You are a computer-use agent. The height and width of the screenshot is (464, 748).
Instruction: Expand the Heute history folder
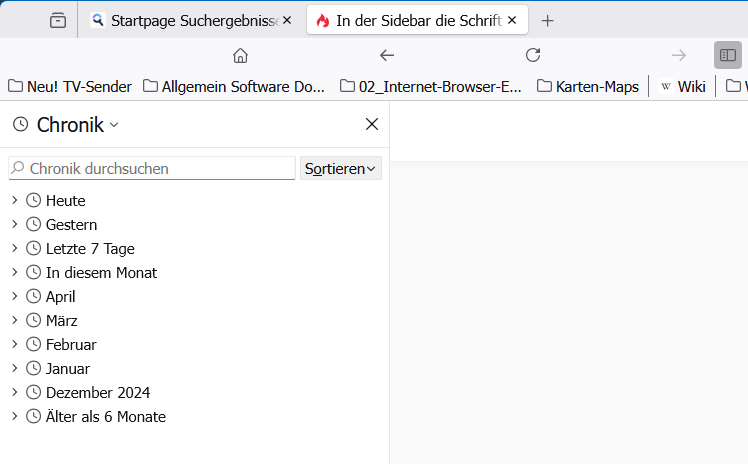(x=15, y=200)
